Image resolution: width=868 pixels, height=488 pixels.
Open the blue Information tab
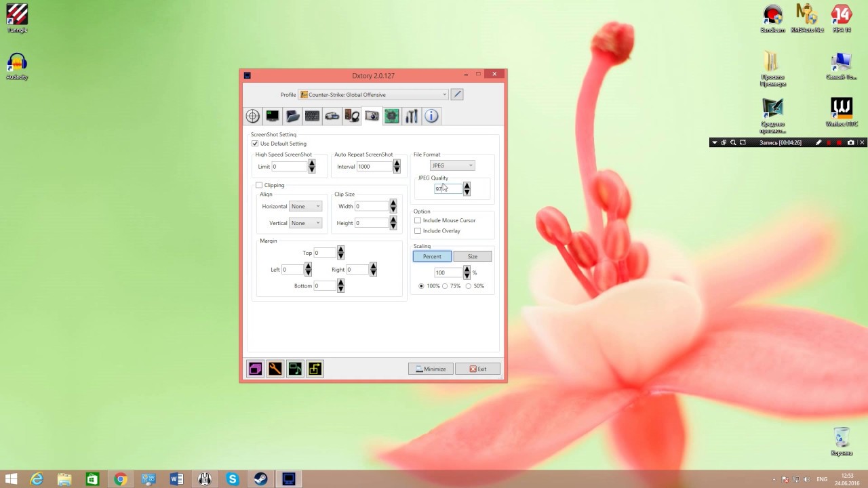431,116
